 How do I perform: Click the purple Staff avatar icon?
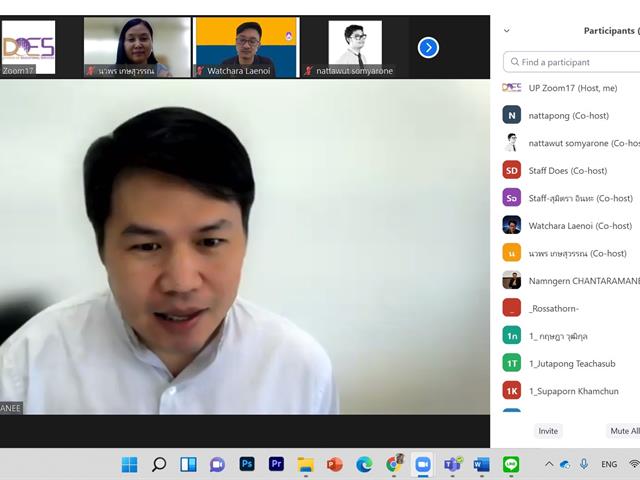coord(512,198)
